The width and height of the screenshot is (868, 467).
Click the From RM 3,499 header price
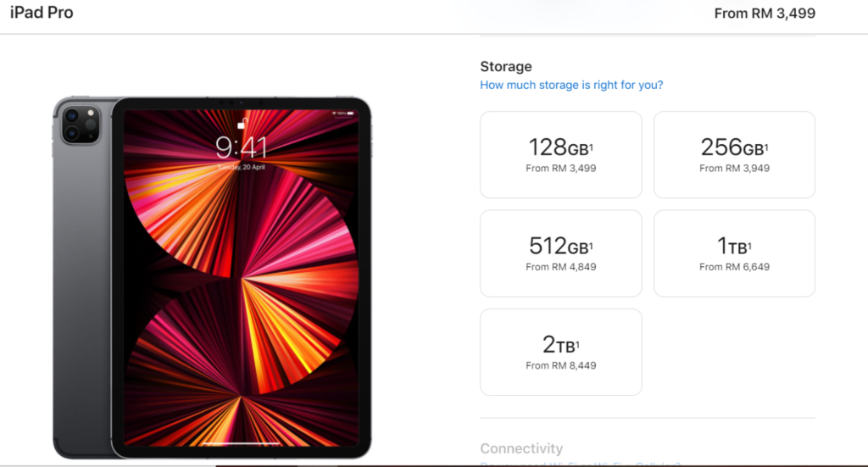pos(765,14)
